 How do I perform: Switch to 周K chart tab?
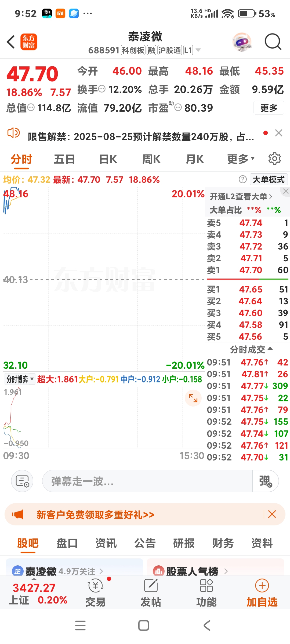pos(151,159)
